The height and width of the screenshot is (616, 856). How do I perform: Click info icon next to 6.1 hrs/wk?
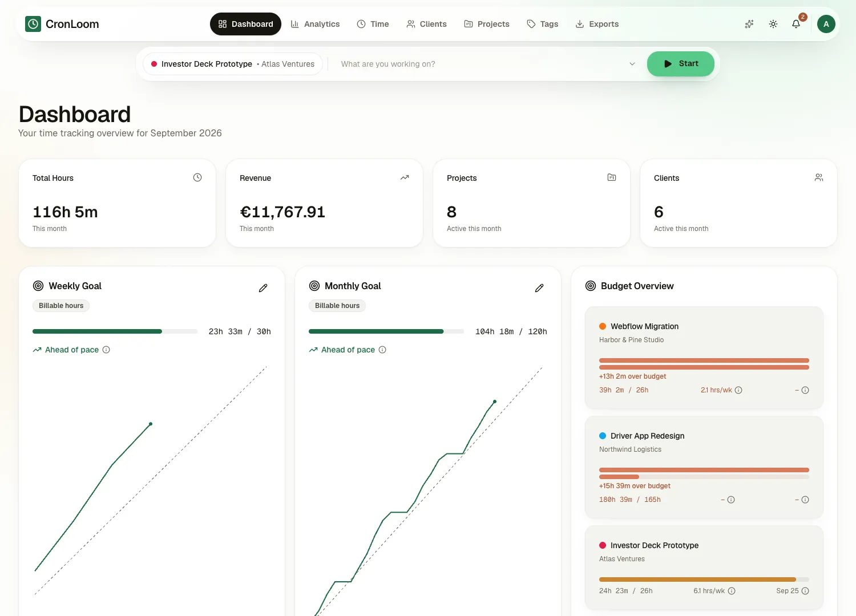(732, 591)
